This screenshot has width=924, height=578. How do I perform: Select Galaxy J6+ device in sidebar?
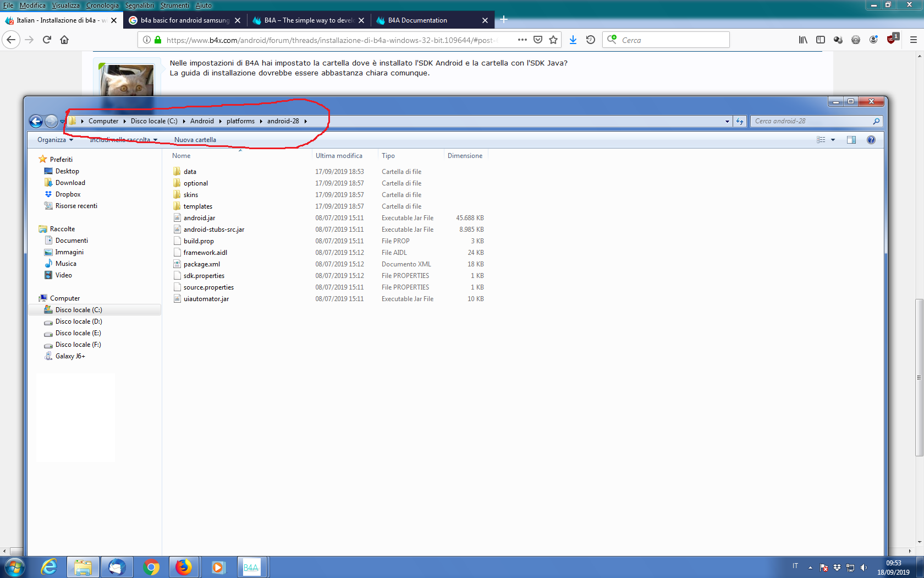coord(70,356)
